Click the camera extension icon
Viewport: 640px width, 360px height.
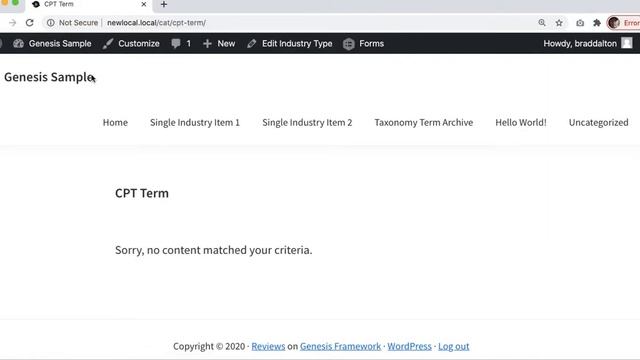580,23
